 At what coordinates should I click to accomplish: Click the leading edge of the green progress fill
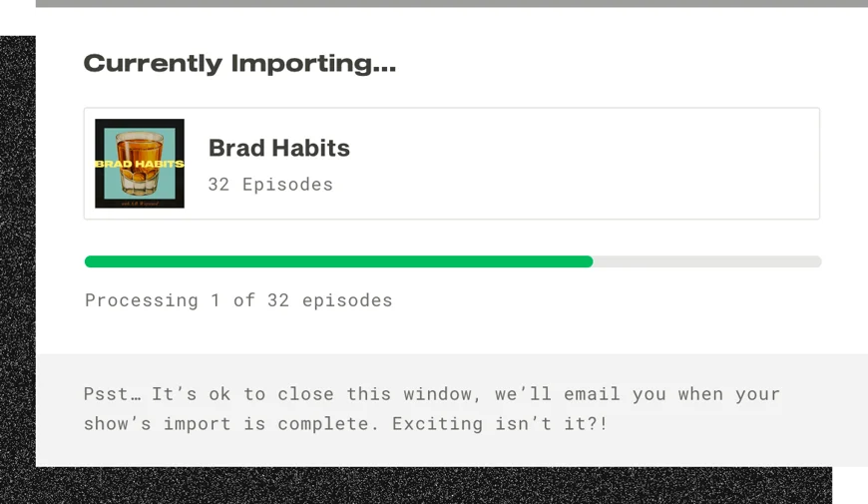pyautogui.click(x=590, y=261)
